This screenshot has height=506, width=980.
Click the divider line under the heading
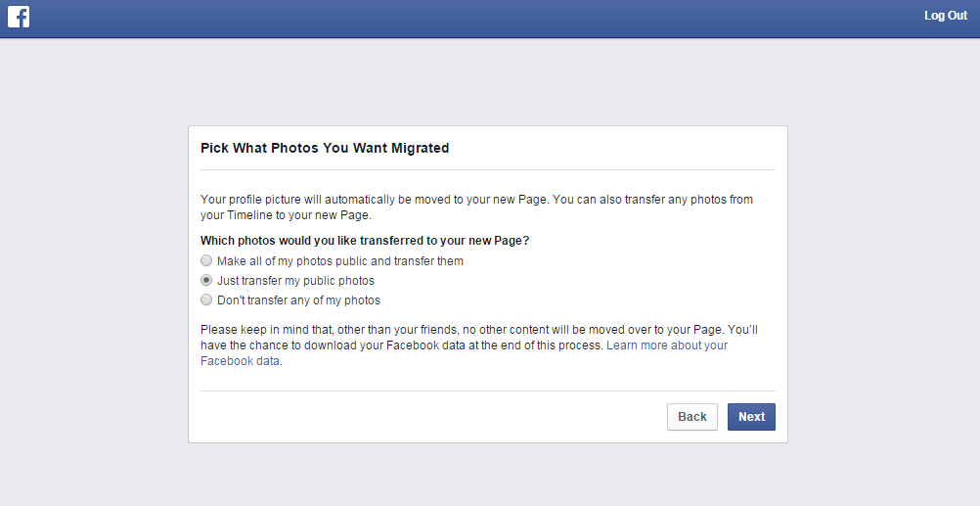click(487, 170)
